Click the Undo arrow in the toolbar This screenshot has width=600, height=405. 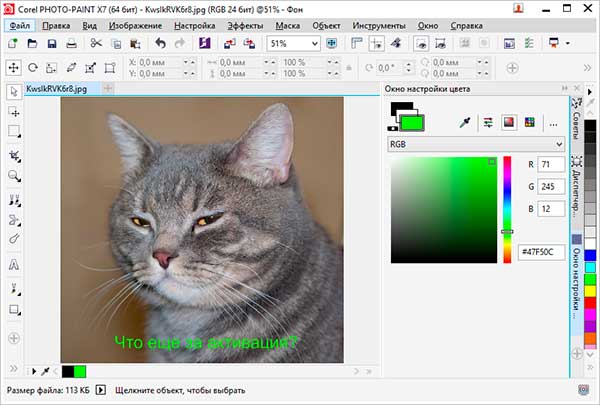click(162, 44)
